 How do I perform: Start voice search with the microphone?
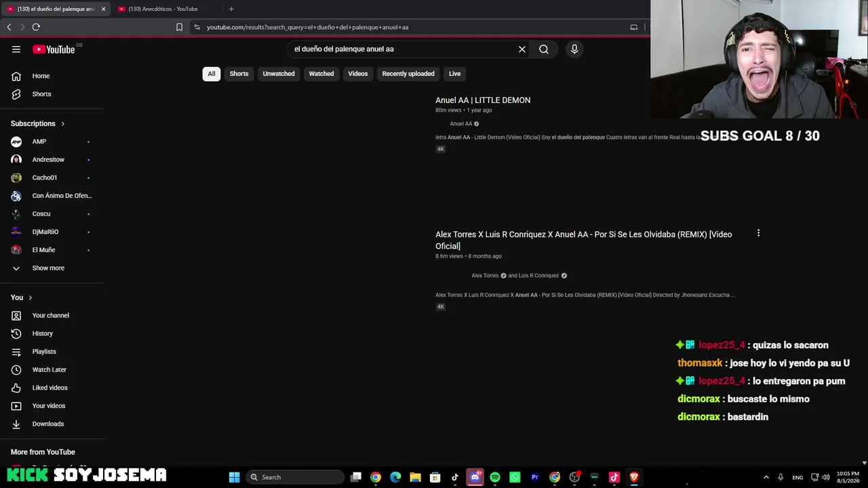pyautogui.click(x=574, y=49)
